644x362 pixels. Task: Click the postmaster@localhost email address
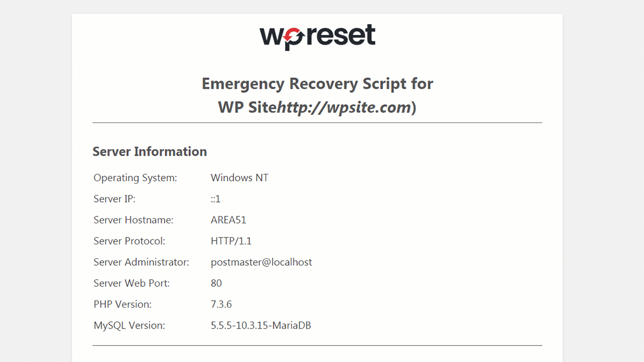[261, 262]
